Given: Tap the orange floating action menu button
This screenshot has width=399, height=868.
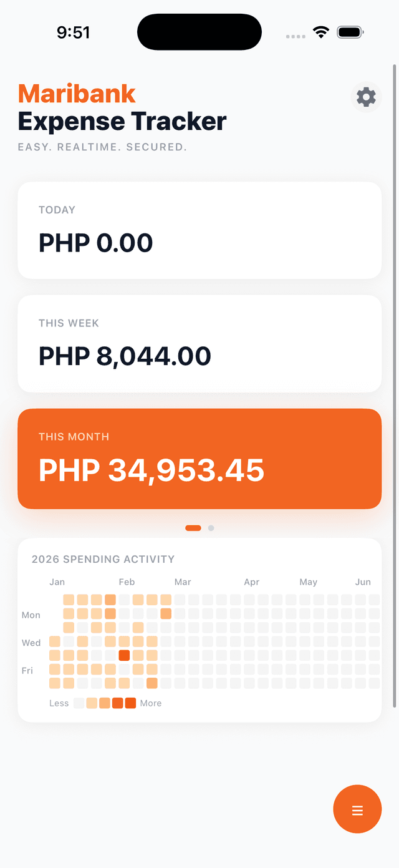Looking at the screenshot, I should pos(357,809).
